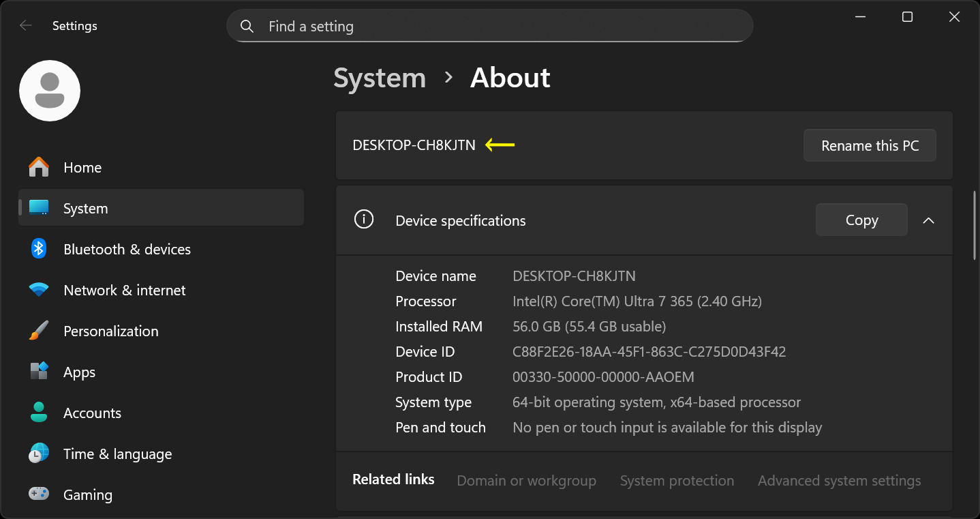
Task: Open the Domain or workgroup link
Action: [526, 480]
